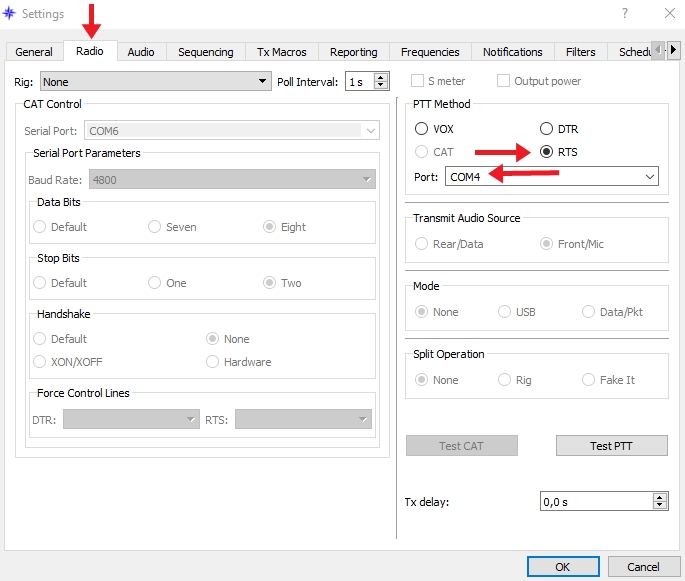This screenshot has width=685, height=581.
Task: Close the Settings window
Action: (668, 14)
